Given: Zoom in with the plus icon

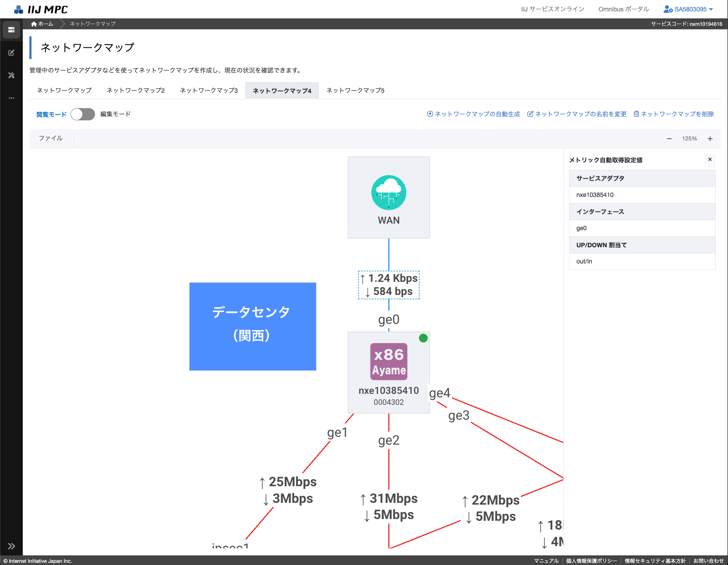Looking at the screenshot, I should (x=710, y=139).
